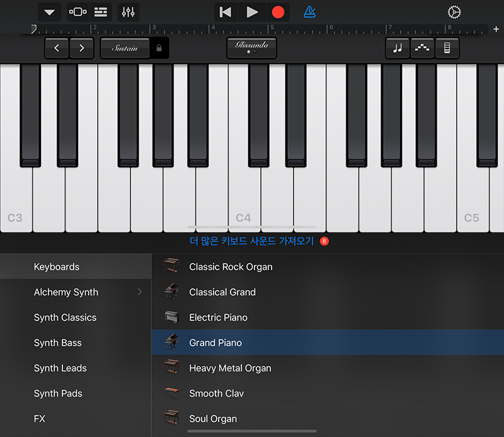This screenshot has height=437, width=504.
Task: Change Glissando keyboard mode
Action: (x=251, y=48)
